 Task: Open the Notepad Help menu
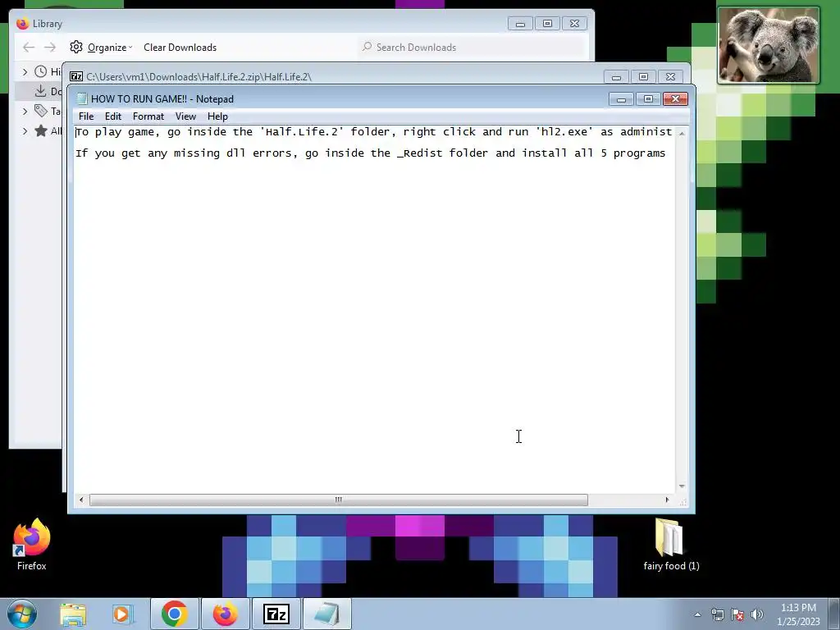tap(217, 116)
